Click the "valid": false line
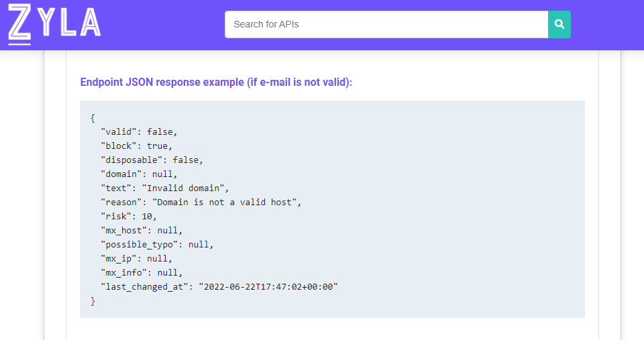The height and width of the screenshot is (340, 644). point(139,132)
